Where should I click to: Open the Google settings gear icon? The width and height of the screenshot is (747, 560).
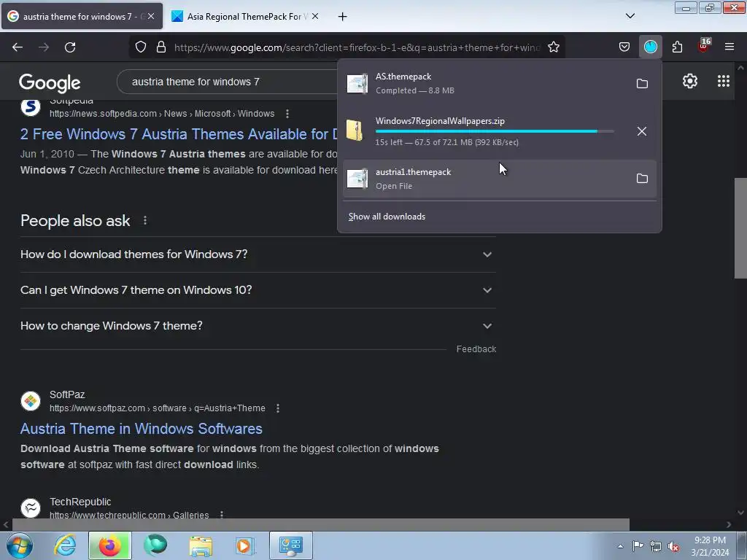[x=689, y=82]
